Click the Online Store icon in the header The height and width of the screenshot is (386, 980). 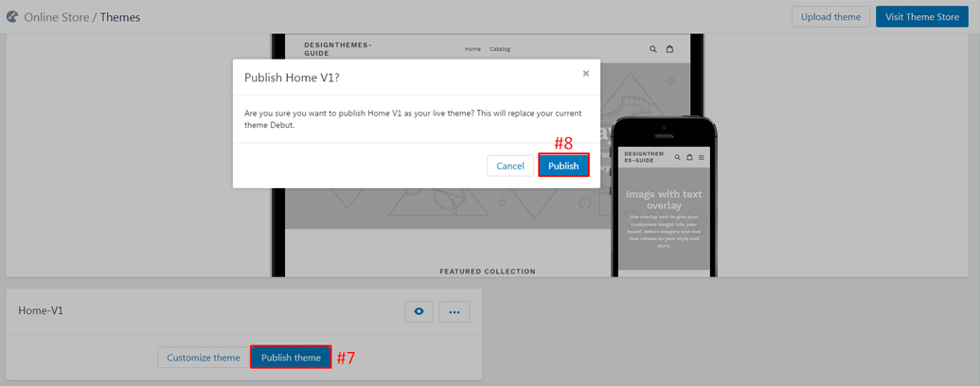coord(12,16)
